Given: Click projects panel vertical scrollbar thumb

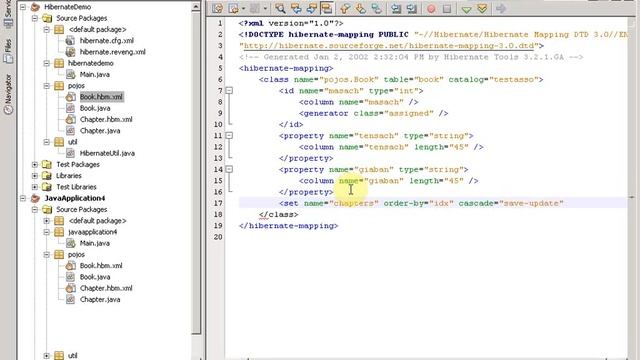Looking at the screenshot, I should [x=196, y=172].
